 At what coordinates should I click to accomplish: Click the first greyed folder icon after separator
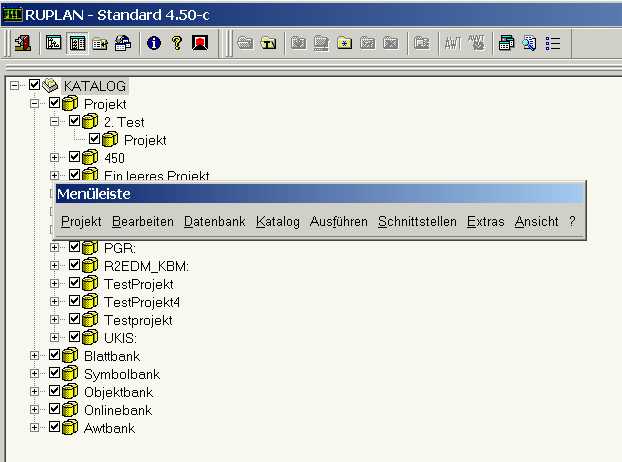(298, 43)
